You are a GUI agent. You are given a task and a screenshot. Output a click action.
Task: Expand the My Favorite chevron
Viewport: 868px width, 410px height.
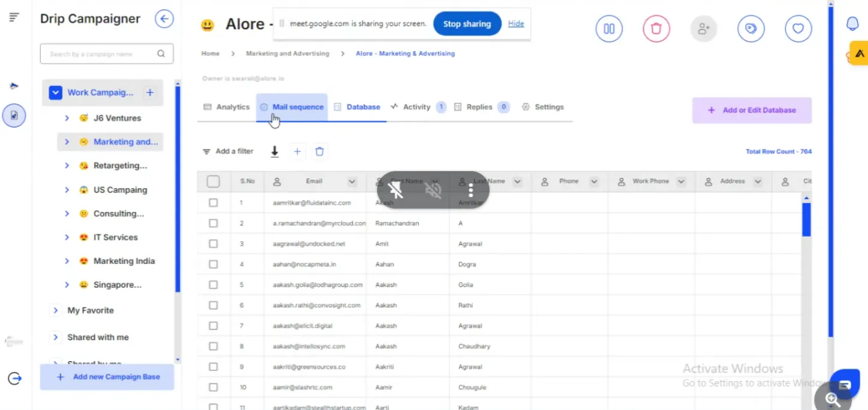pos(55,310)
